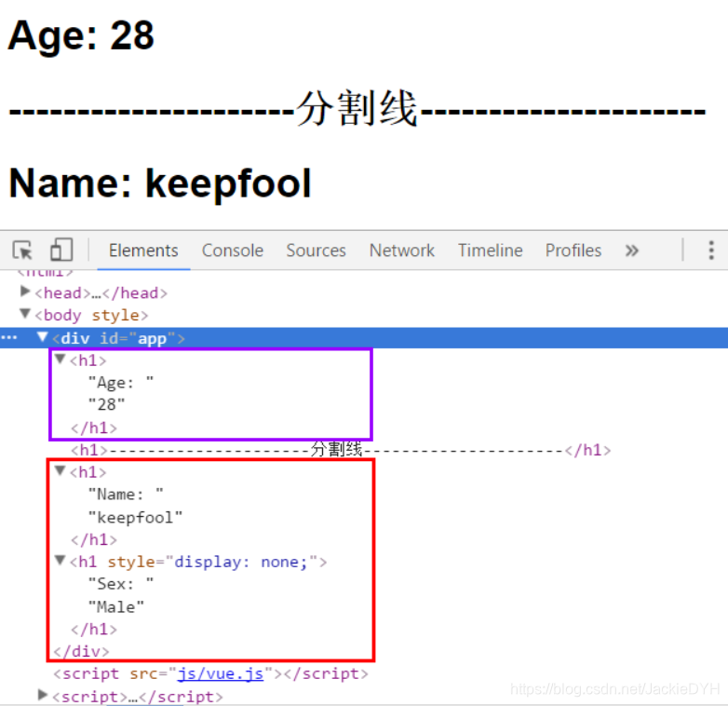This screenshot has width=728, height=706.
Task: Show more DevTools tabs via chevron
Action: pos(631,251)
